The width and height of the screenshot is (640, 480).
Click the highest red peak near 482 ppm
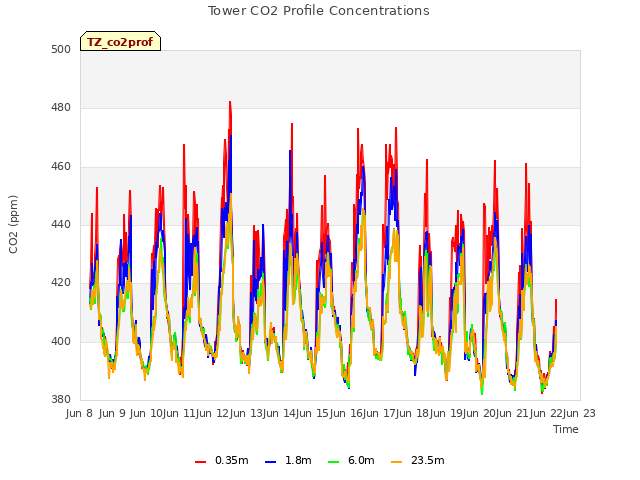230,102
